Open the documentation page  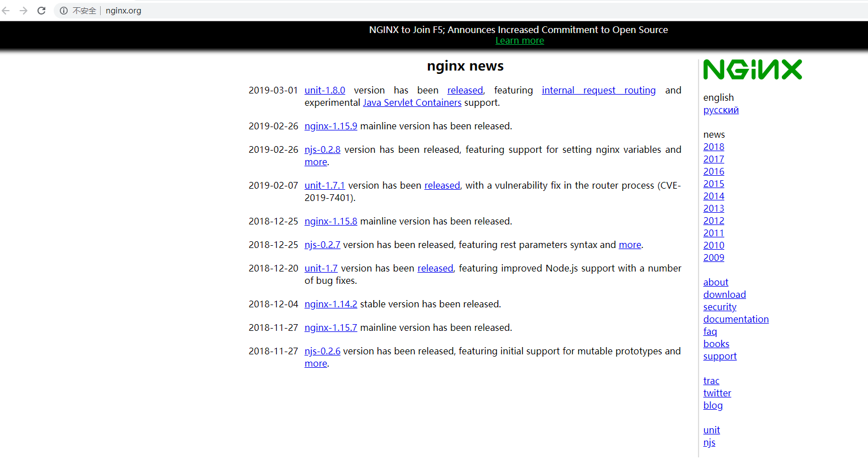[736, 319]
